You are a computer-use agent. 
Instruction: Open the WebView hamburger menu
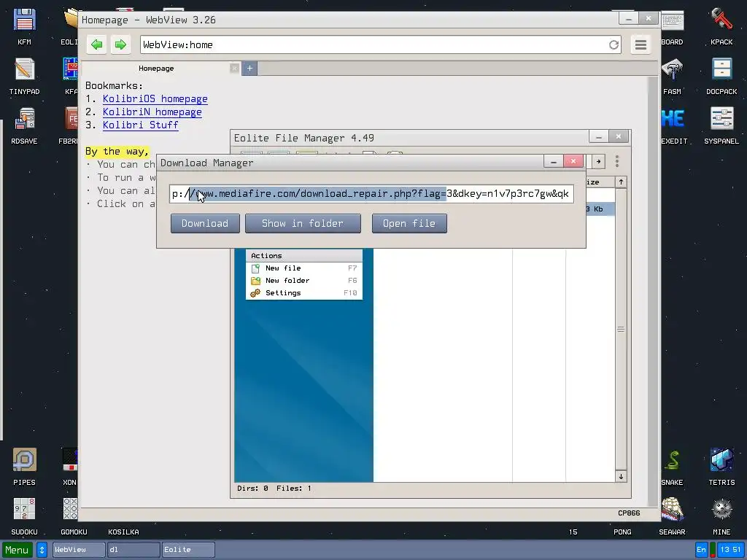(x=640, y=44)
